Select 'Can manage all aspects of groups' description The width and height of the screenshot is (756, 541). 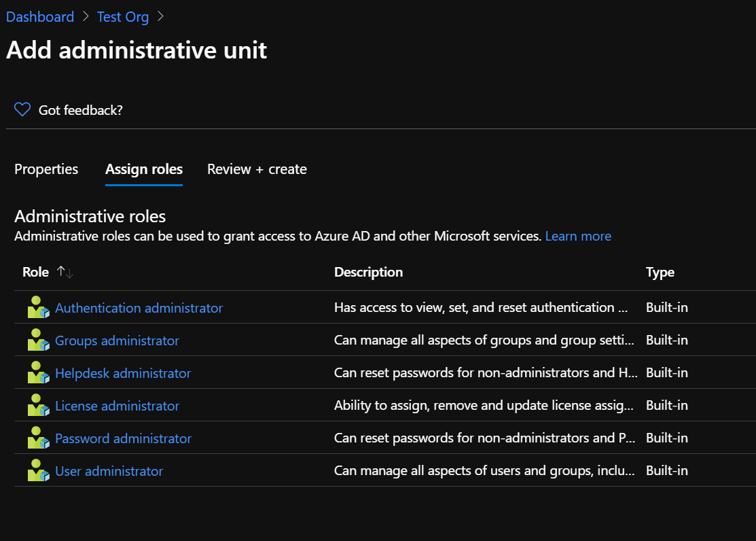[484, 341]
